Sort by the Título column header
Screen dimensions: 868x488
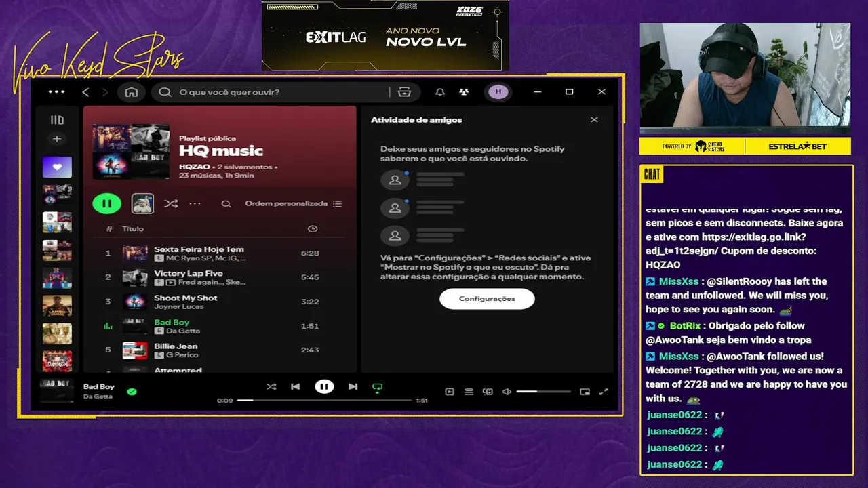(133, 229)
